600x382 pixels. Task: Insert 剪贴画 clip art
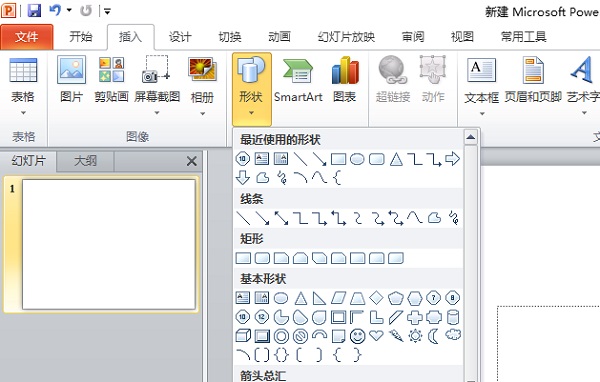[111, 80]
